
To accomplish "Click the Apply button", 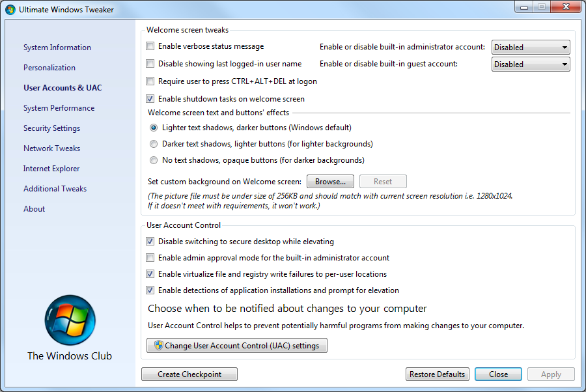I will click(551, 374).
